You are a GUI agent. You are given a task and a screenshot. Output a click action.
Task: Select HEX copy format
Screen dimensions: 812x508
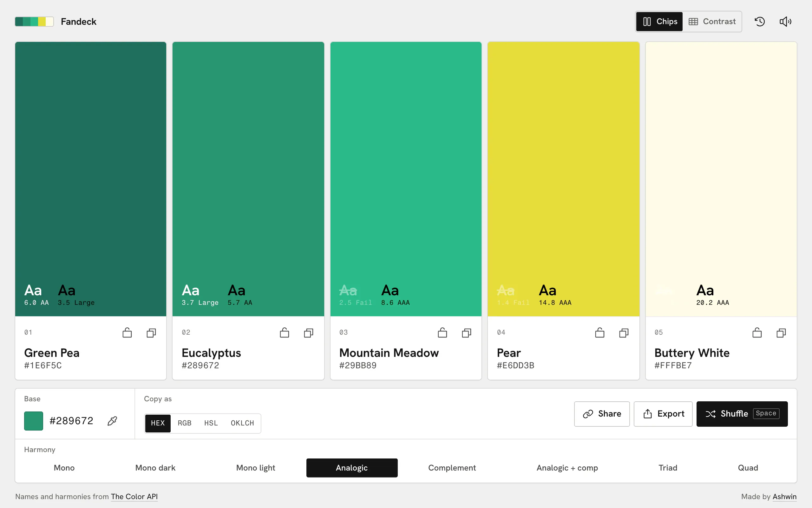pyautogui.click(x=158, y=423)
